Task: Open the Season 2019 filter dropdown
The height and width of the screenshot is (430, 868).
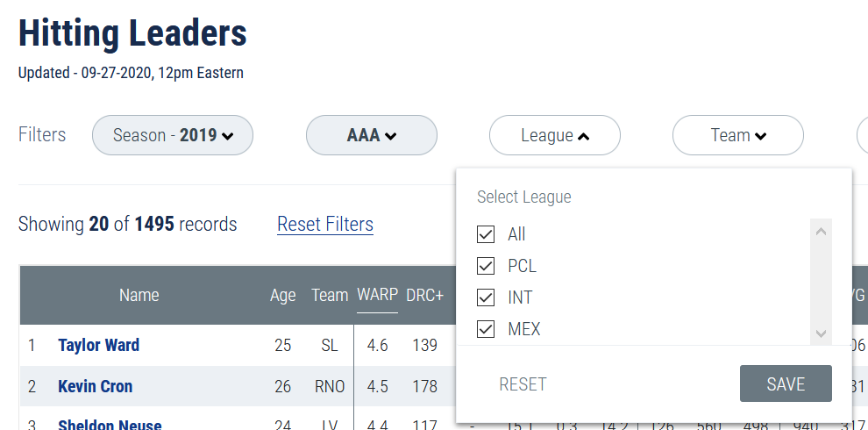Action: tap(173, 135)
